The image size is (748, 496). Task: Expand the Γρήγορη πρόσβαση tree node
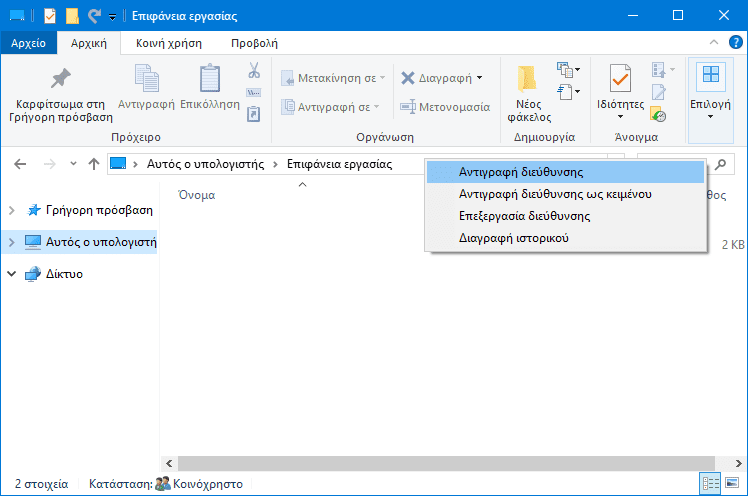(x=12, y=210)
